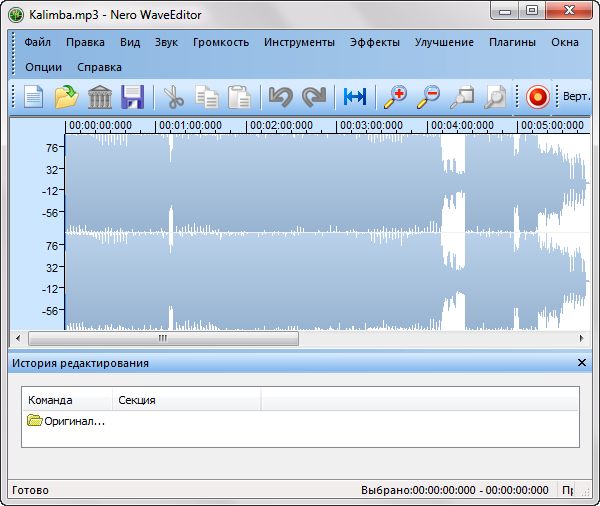Open the Эффекты menu
The width and height of the screenshot is (600, 506).
point(374,43)
